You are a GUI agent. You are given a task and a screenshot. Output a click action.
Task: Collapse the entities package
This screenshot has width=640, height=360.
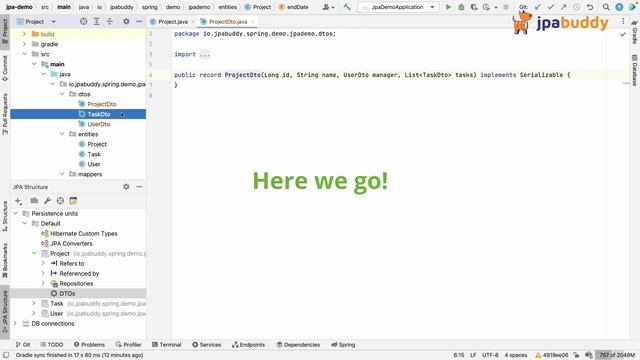coord(62,134)
